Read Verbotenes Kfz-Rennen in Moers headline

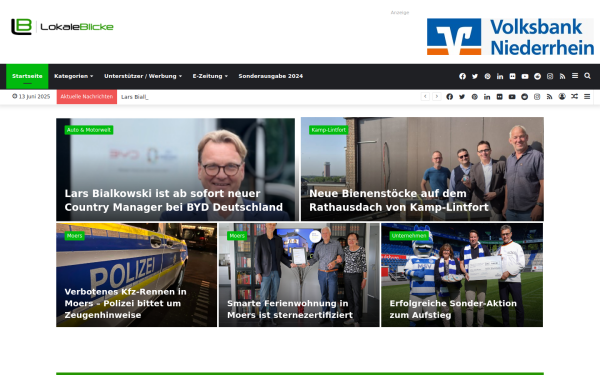pos(126,303)
